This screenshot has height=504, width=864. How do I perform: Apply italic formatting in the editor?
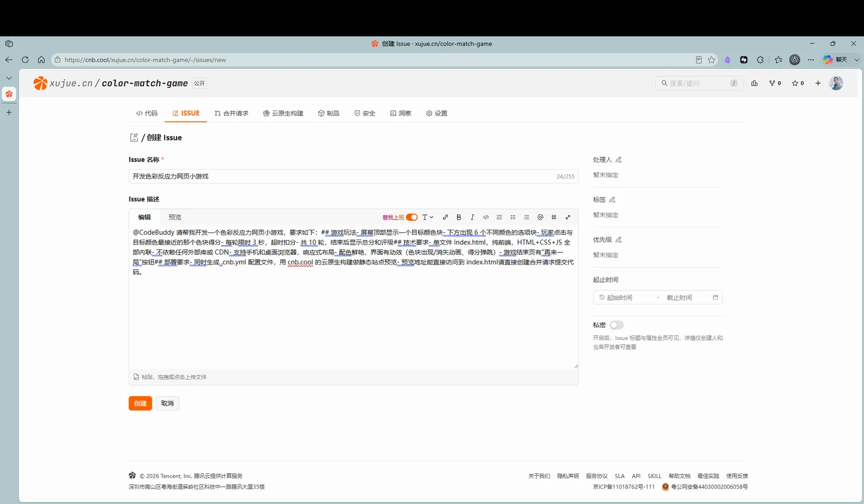coord(473,217)
